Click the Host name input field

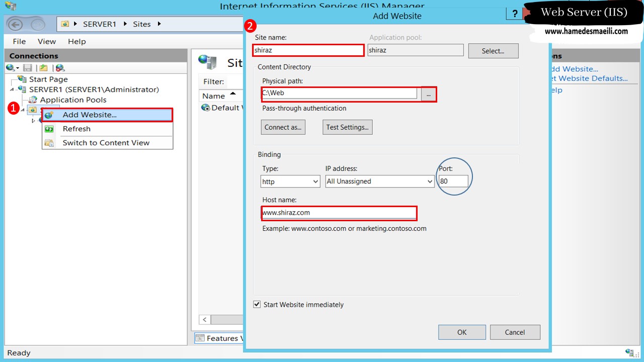tap(339, 213)
